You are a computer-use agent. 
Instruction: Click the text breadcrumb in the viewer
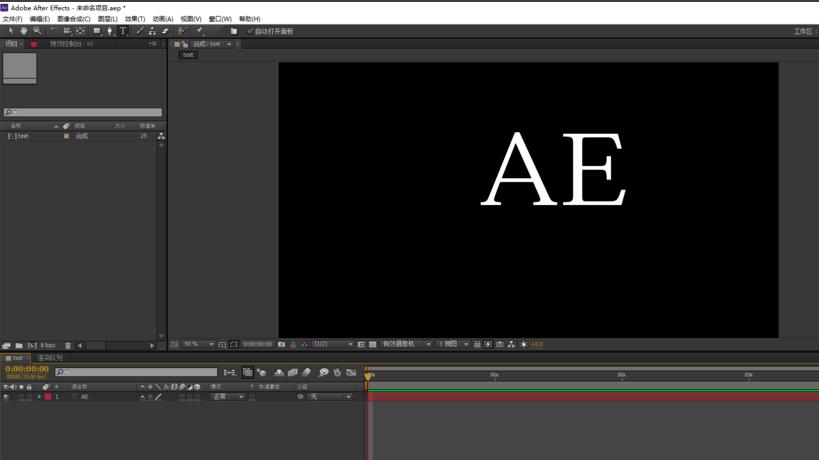point(188,54)
